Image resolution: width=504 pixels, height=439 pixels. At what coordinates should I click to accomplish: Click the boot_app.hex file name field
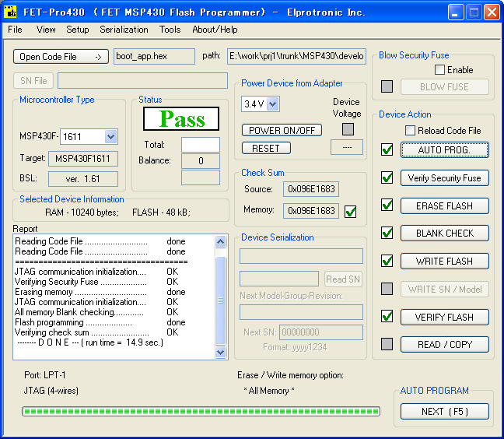pyautogui.click(x=154, y=56)
